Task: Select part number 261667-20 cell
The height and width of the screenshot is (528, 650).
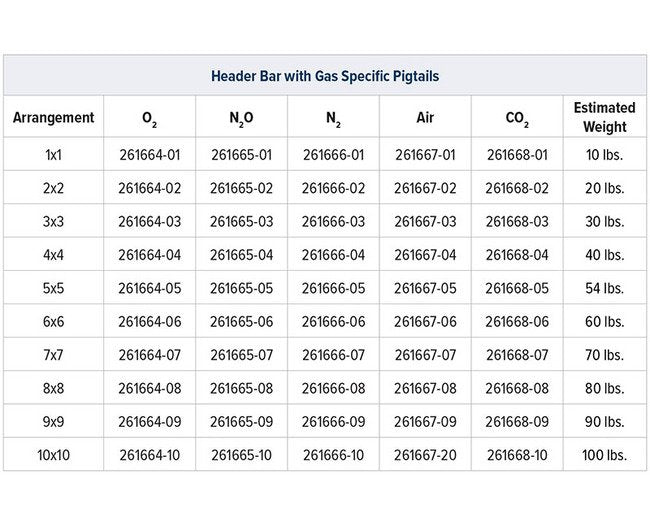Action: pyautogui.click(x=425, y=455)
